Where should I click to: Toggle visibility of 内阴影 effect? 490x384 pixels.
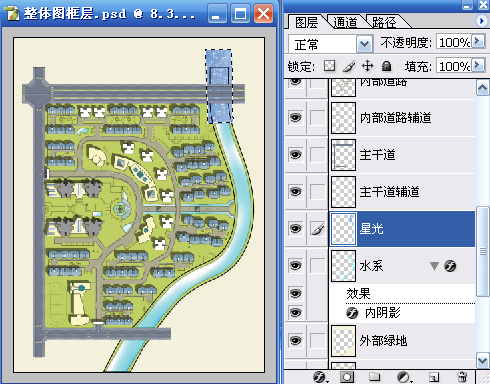[295, 313]
